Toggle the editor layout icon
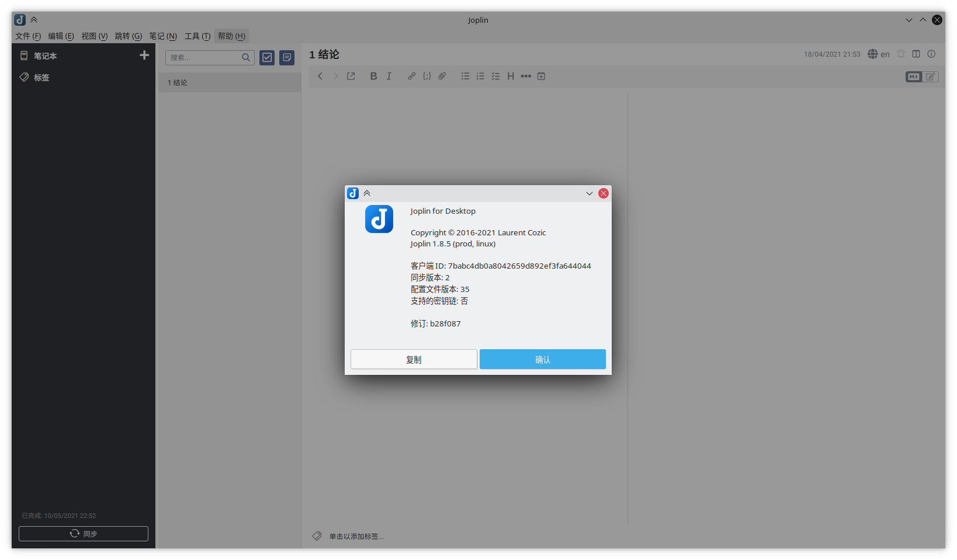 tap(916, 54)
